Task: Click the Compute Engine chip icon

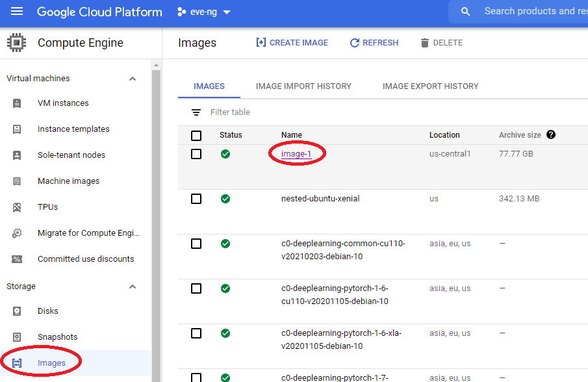Action: (x=16, y=43)
